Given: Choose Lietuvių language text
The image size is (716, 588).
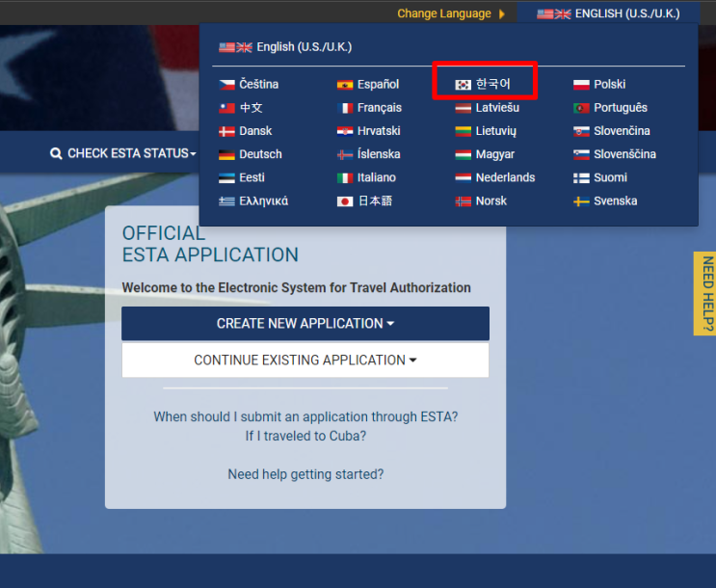Looking at the screenshot, I should tap(496, 131).
